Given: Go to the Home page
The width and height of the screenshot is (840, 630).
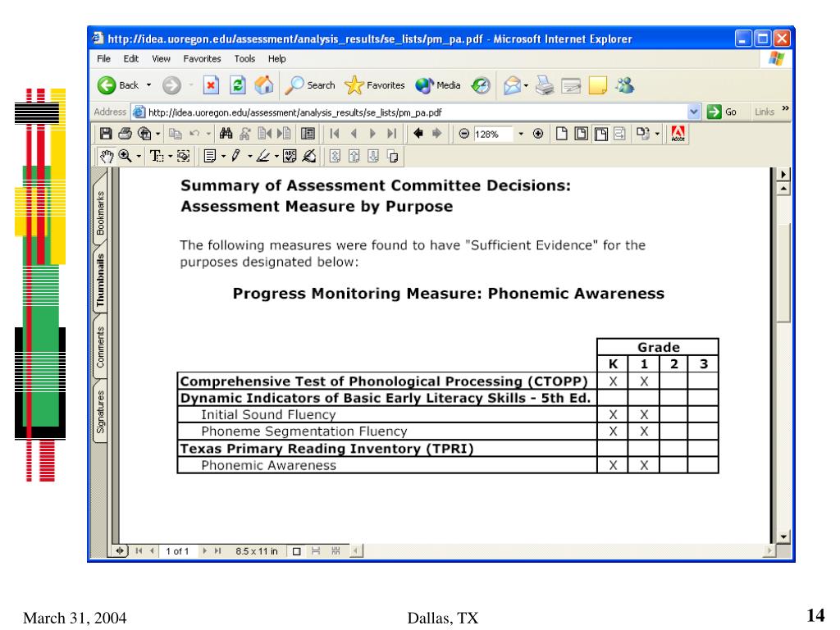Looking at the screenshot, I should click(263, 85).
